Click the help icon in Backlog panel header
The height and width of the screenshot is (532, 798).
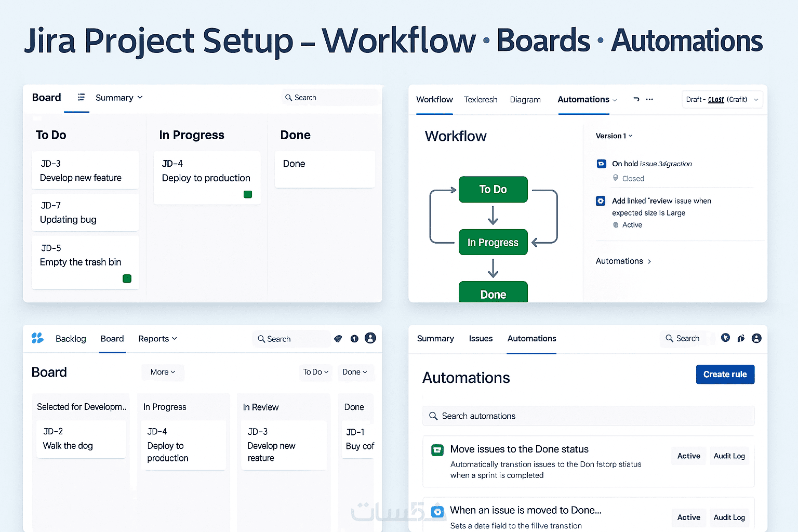(x=354, y=339)
